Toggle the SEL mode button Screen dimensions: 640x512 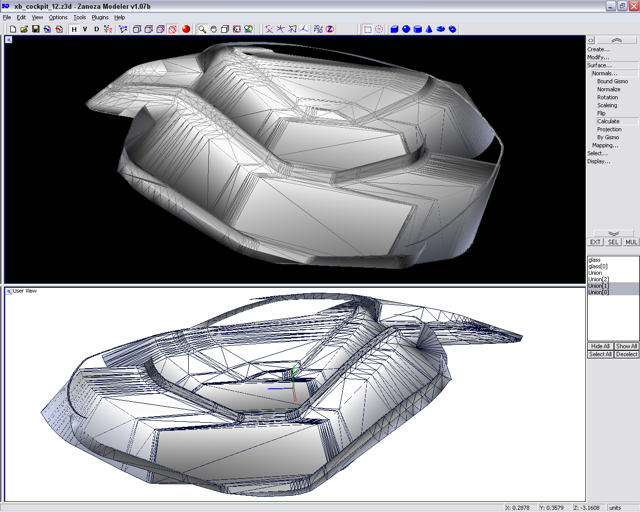tap(613, 242)
